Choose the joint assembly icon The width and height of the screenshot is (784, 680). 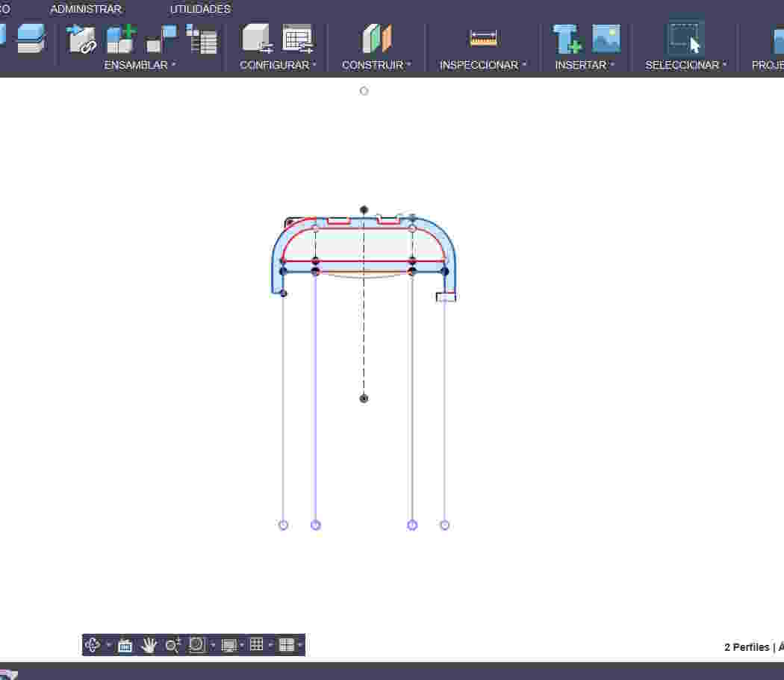(161, 39)
